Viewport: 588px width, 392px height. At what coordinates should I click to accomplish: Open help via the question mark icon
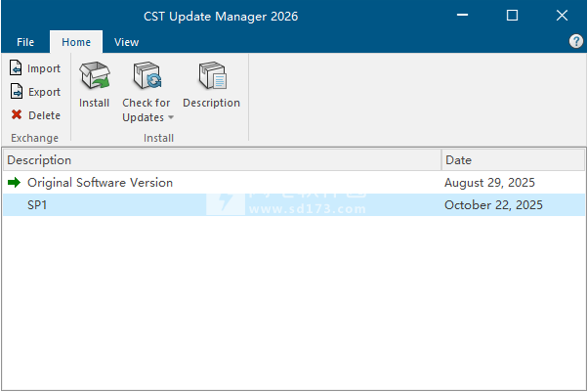[x=575, y=42]
